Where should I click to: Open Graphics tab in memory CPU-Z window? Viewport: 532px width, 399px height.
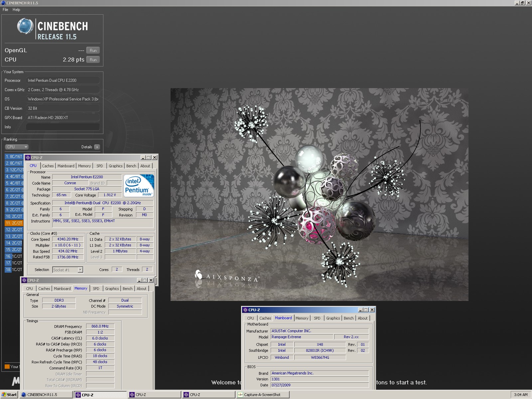tap(112, 289)
